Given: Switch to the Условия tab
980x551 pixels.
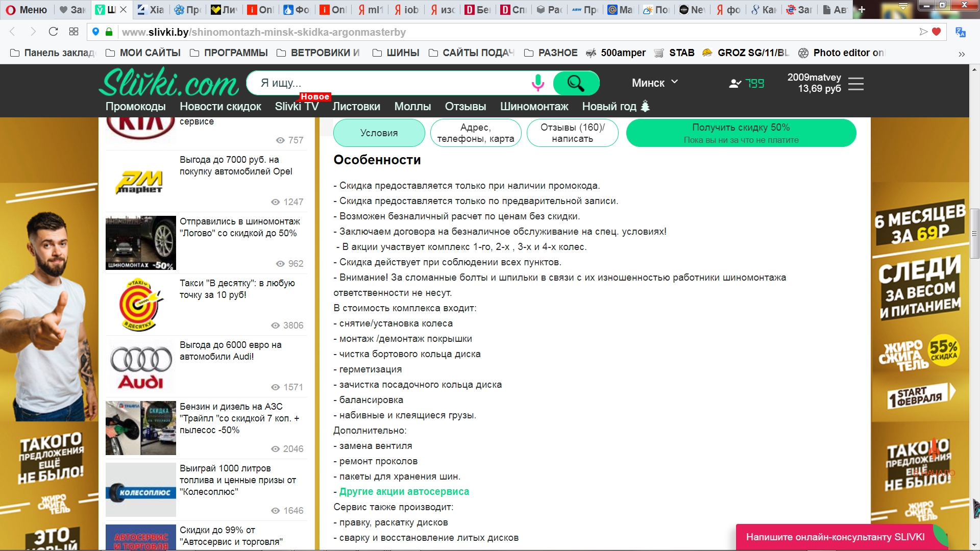Looking at the screenshot, I should coord(379,133).
